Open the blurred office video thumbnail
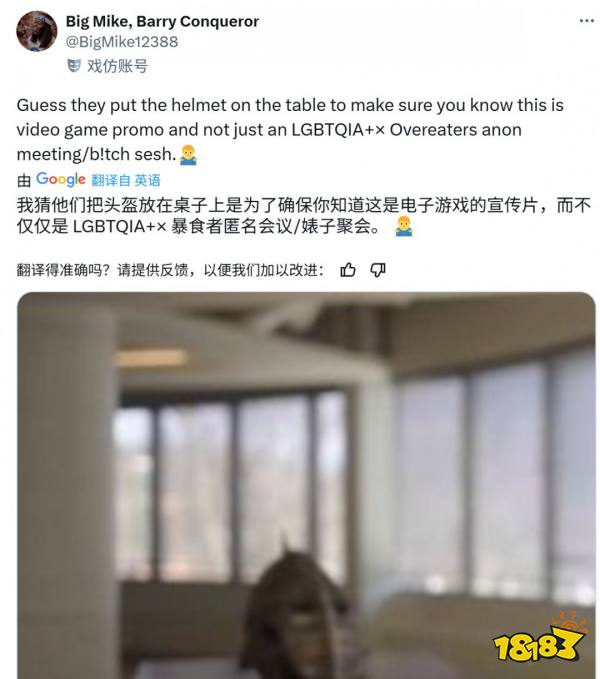 pos(306,485)
